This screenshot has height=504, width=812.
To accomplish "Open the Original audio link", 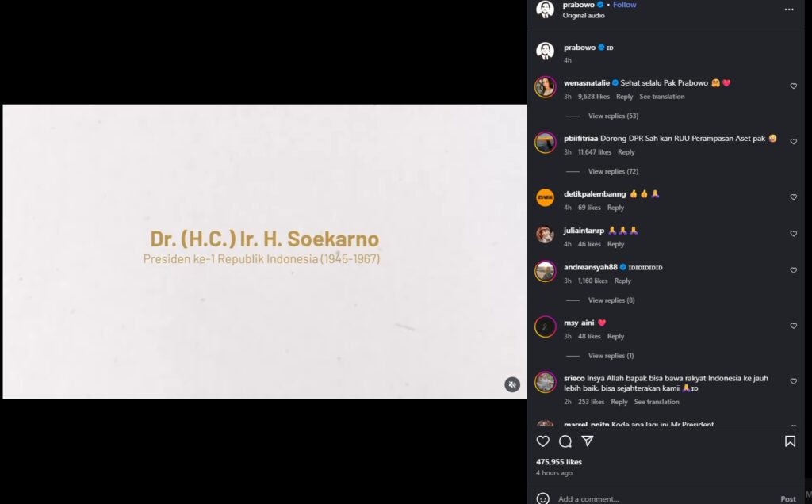I will coord(584,16).
